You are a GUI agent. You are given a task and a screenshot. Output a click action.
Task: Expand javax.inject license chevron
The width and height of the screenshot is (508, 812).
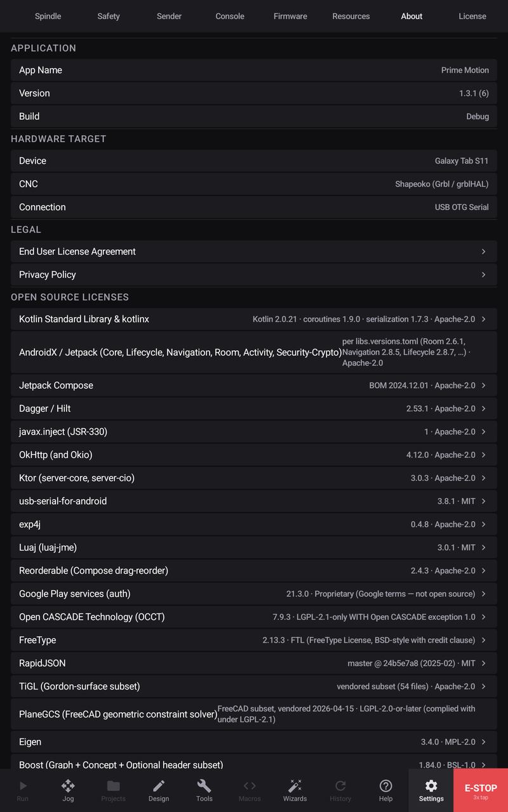click(x=484, y=432)
